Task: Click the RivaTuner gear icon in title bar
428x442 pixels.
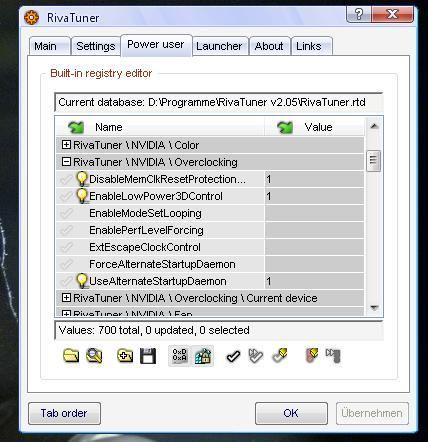Action: (32, 17)
